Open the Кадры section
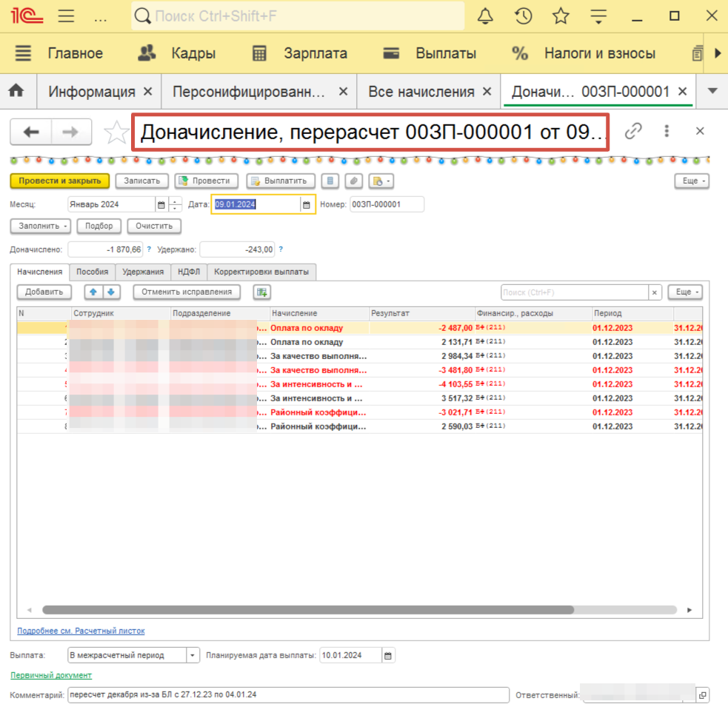This screenshot has width=728, height=710. click(x=177, y=53)
